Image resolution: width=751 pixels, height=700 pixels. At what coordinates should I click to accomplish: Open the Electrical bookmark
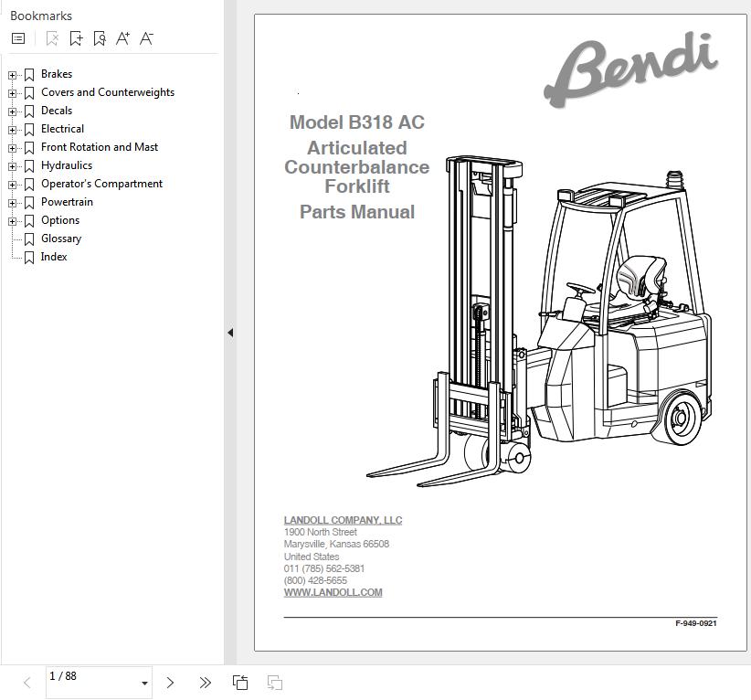[62, 129]
